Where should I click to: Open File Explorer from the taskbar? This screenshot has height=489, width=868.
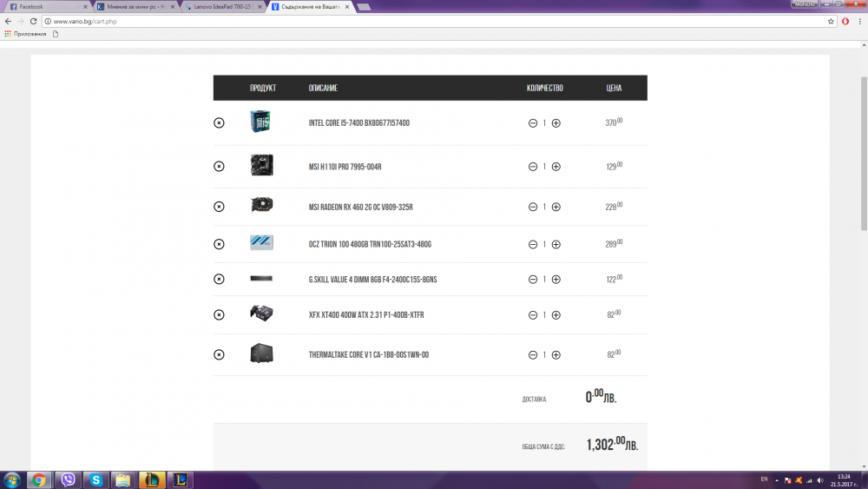(x=123, y=479)
